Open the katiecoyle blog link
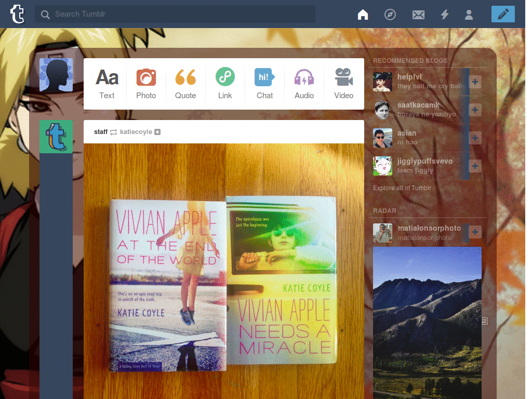The width and height of the screenshot is (532, 399). pos(136,131)
